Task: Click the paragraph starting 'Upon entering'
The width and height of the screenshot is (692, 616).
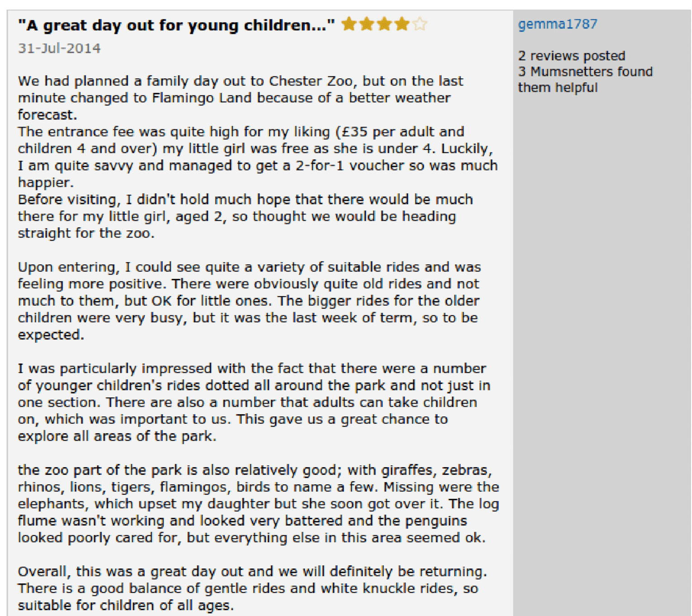Action: [x=249, y=301]
